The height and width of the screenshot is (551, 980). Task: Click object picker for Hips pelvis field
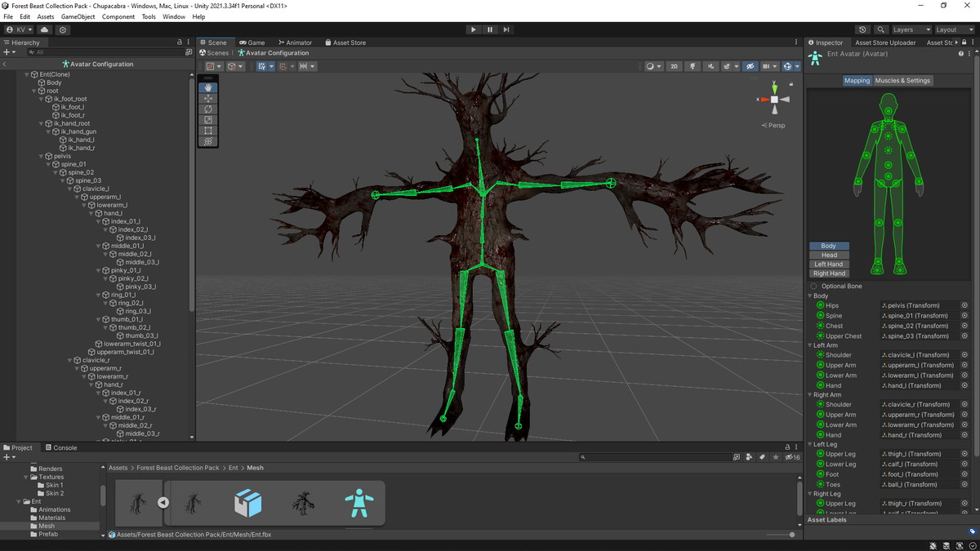click(964, 305)
